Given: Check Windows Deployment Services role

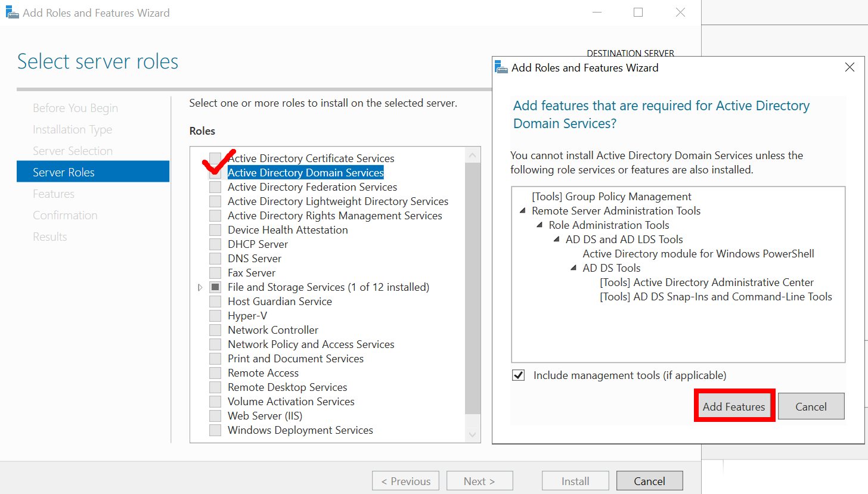Looking at the screenshot, I should point(215,430).
